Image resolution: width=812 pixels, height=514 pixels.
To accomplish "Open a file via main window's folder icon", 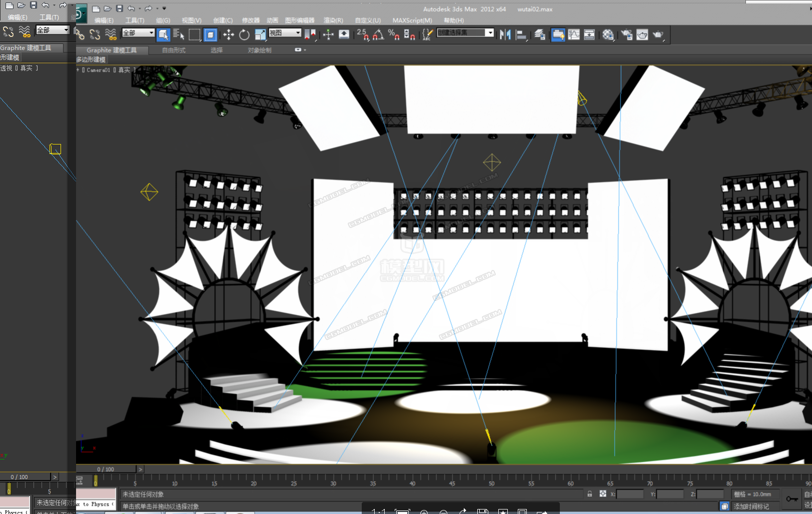I will pyautogui.click(x=108, y=8).
